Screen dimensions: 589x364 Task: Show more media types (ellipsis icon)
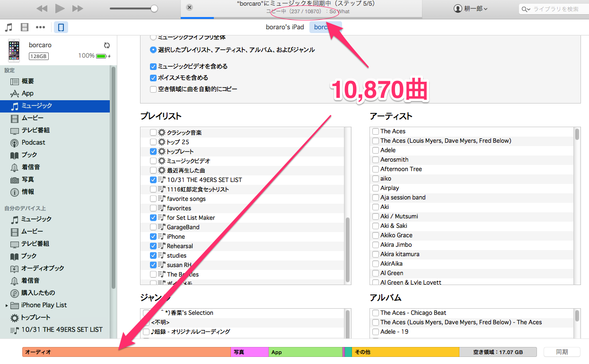41,27
